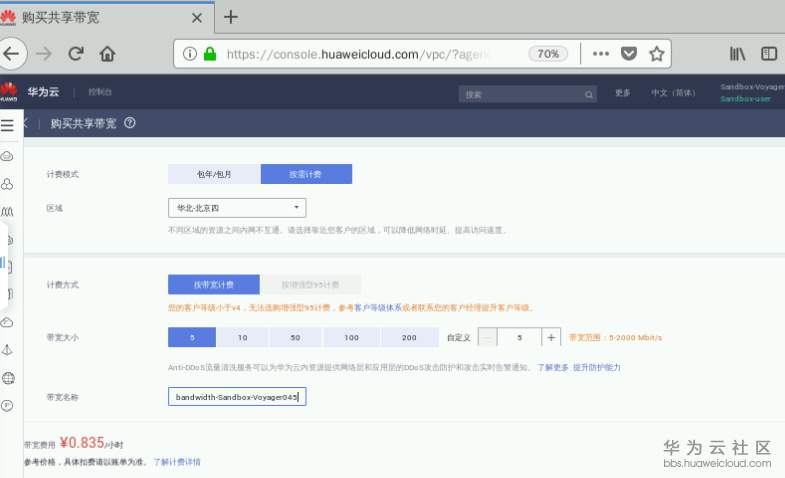Open the 华北-北京四 region dropdown

[237, 208]
